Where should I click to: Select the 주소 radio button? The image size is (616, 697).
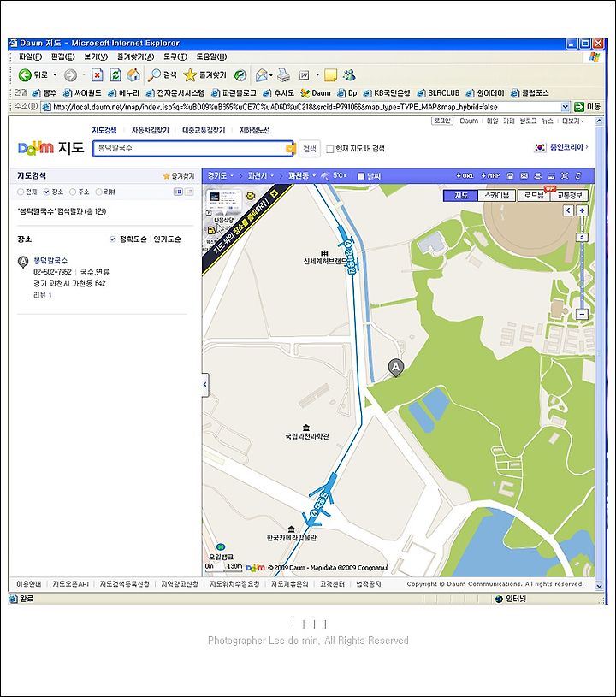73,192
